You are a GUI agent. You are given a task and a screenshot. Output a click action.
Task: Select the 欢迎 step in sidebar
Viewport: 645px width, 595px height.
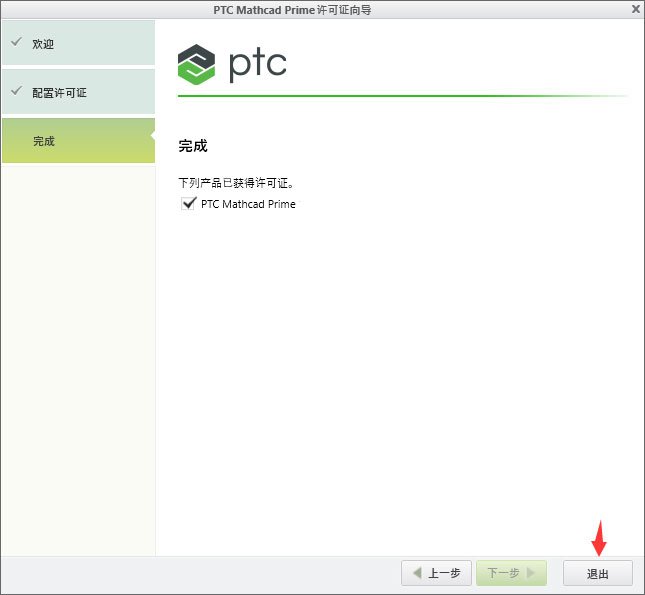click(x=78, y=43)
